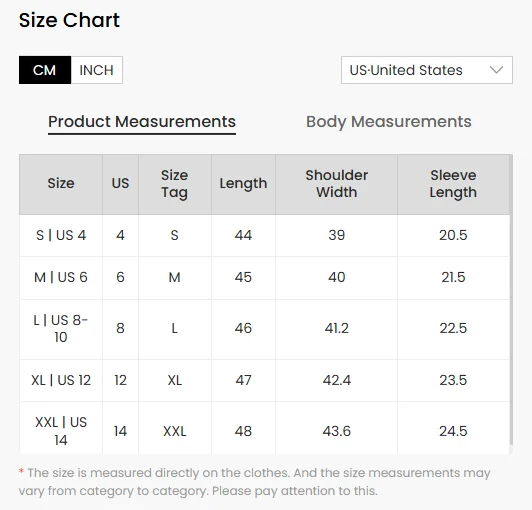Select the S | US 4 row
Viewport: 532px width, 510px height.
[264, 235]
